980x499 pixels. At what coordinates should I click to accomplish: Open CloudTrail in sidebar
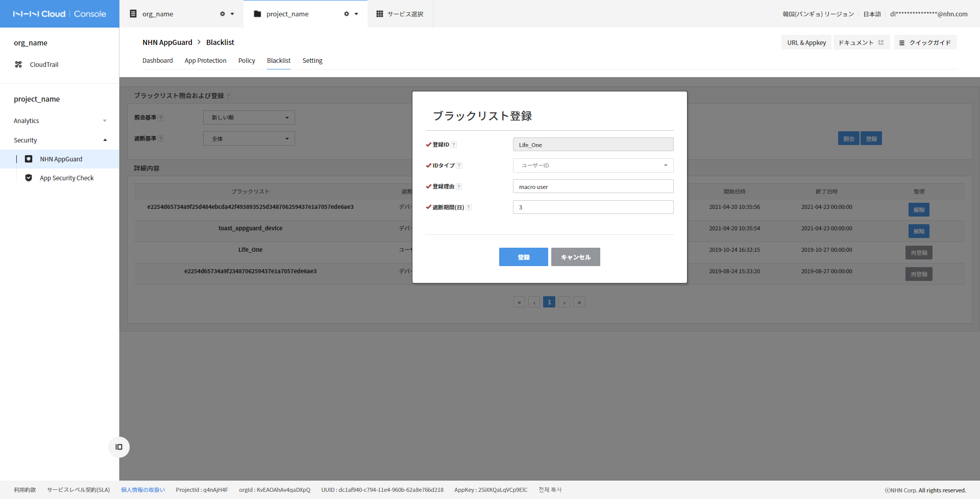click(44, 64)
